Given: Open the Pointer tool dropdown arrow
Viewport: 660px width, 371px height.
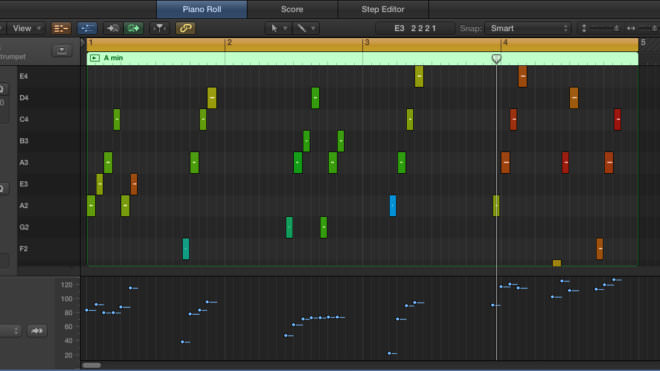Looking at the screenshot, I should pos(285,28).
